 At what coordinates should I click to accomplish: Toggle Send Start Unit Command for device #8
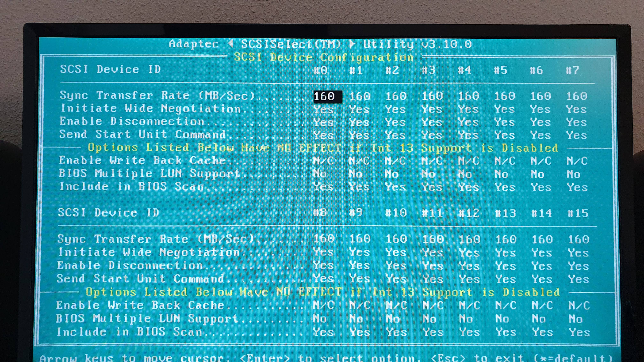coord(323,279)
